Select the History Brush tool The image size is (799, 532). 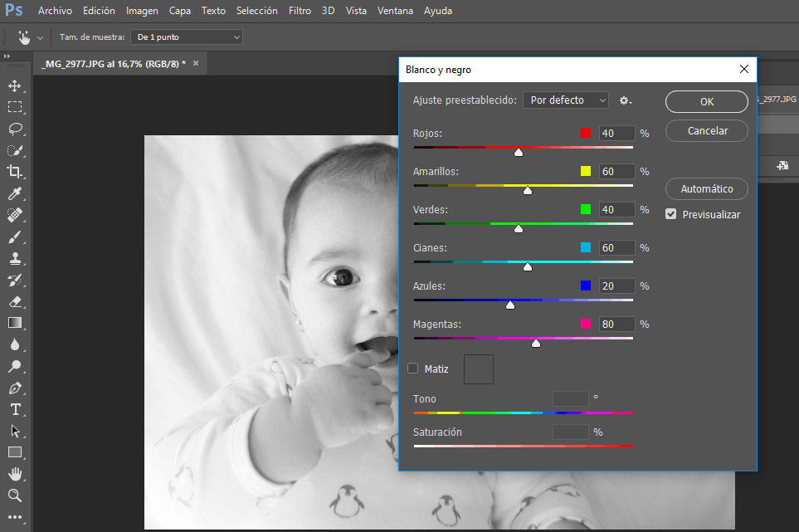pyautogui.click(x=15, y=281)
